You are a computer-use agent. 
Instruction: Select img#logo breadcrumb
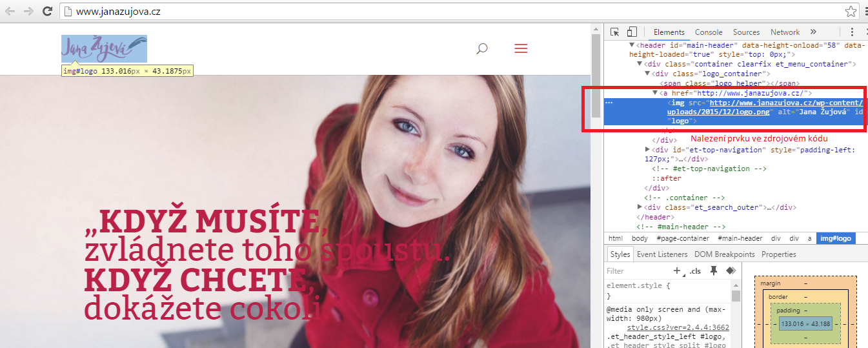point(835,238)
